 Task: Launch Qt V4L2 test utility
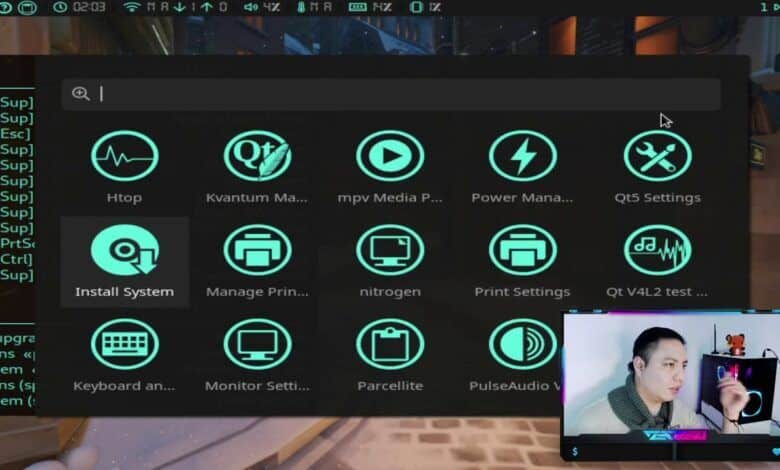pyautogui.click(x=658, y=262)
